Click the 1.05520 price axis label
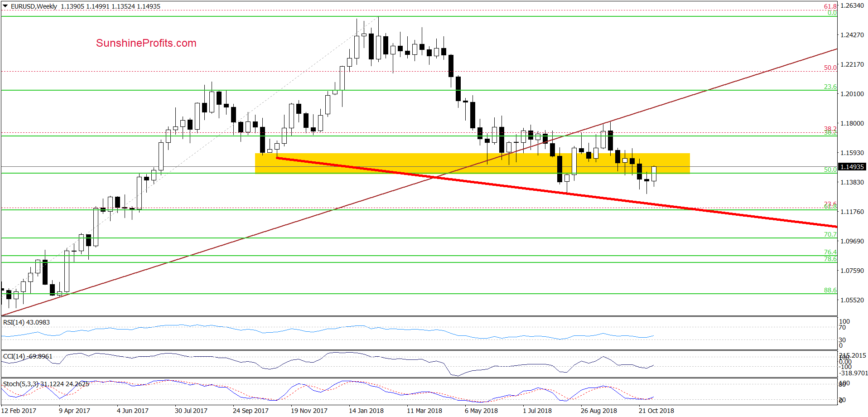 (x=852, y=300)
